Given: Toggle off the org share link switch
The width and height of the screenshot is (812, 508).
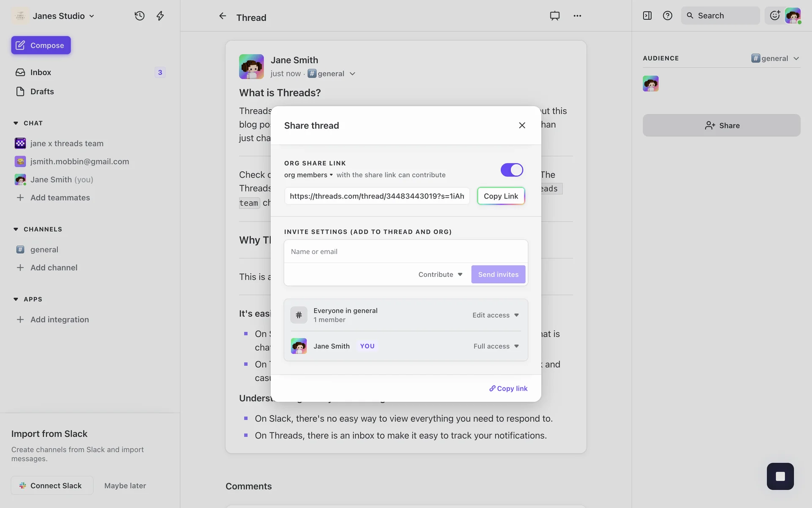Looking at the screenshot, I should 512,170.
